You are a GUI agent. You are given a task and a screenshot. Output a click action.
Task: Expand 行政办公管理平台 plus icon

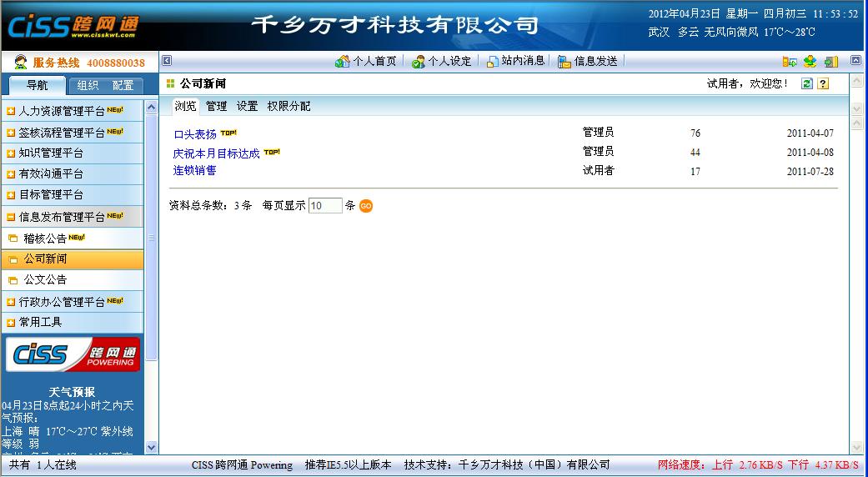(x=11, y=302)
